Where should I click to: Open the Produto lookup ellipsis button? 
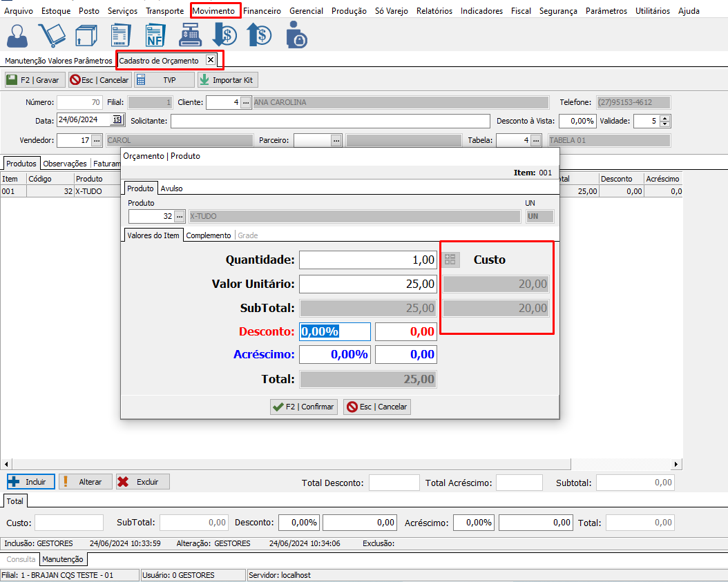(180, 216)
